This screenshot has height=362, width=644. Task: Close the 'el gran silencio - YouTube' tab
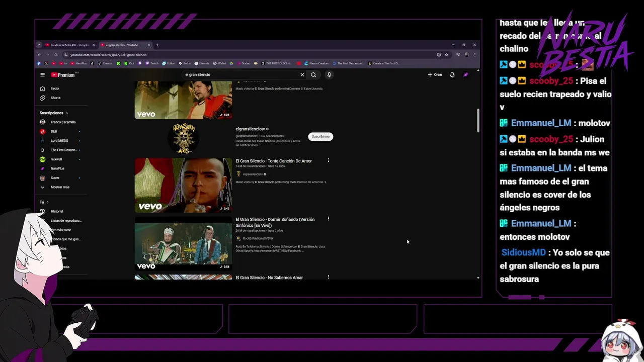pos(149,45)
